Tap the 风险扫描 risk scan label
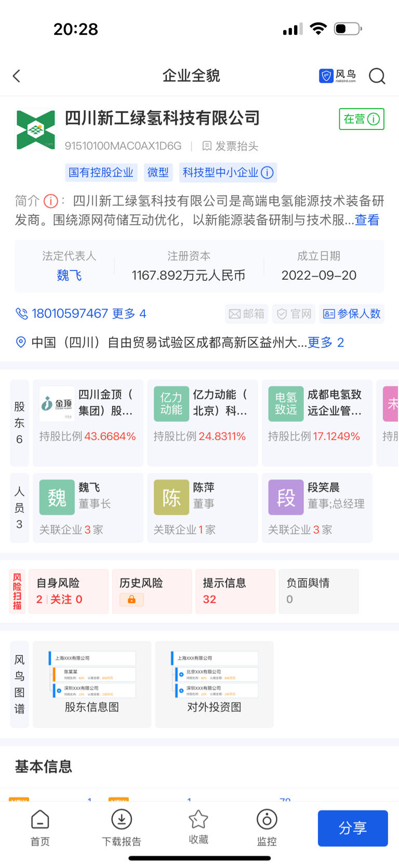Viewport: 399px width, 868px height. pos(17,591)
